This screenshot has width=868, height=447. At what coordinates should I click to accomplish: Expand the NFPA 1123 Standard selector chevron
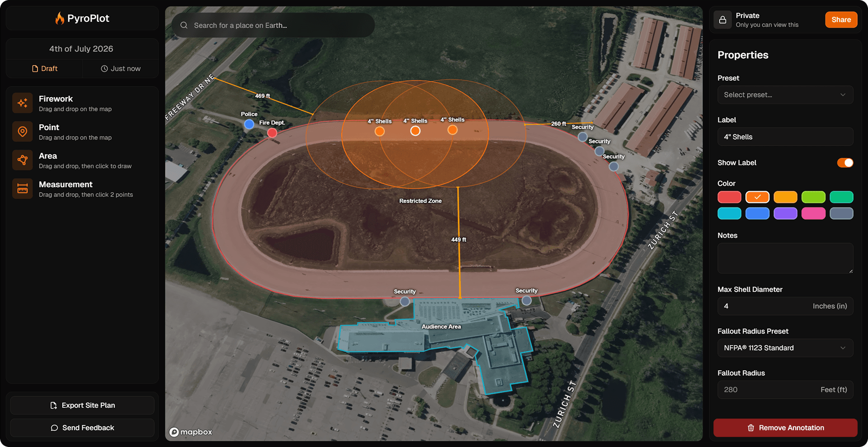click(844, 348)
